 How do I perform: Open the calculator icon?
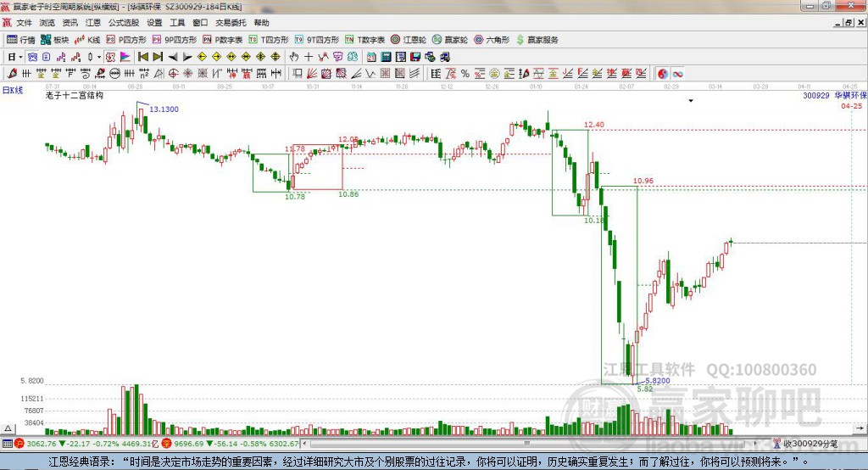[x=386, y=57]
